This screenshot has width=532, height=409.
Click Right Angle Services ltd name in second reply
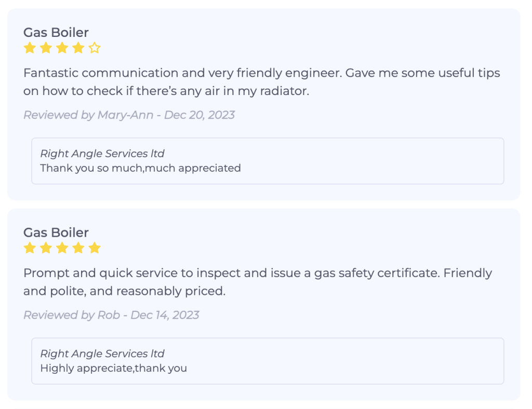(x=102, y=353)
